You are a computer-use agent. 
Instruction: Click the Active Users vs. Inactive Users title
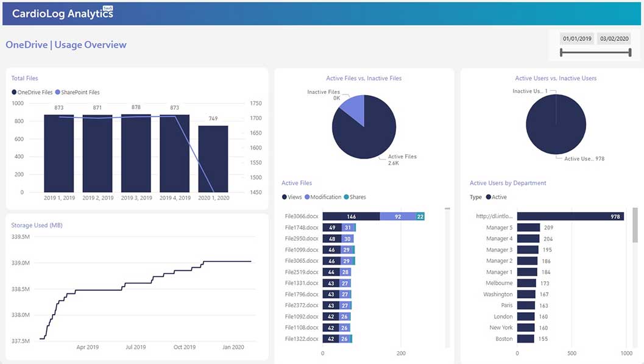click(556, 78)
